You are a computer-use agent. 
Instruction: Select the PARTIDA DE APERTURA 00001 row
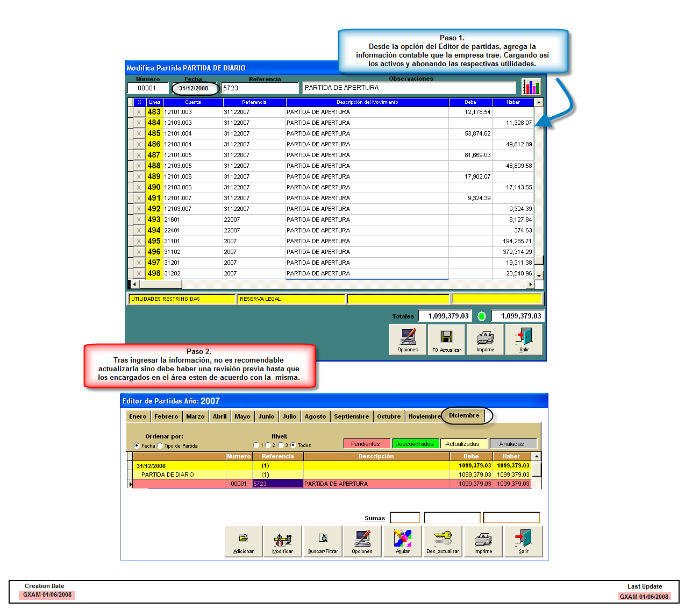coord(336,484)
